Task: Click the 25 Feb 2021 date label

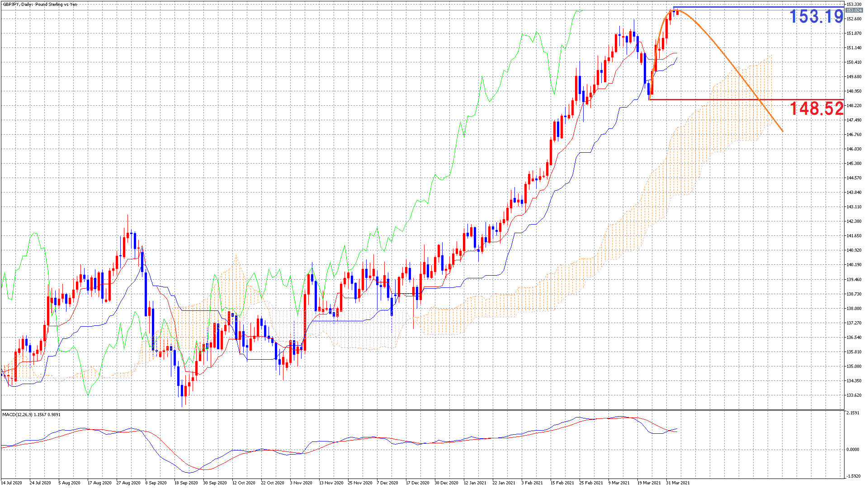Action: pos(591,483)
